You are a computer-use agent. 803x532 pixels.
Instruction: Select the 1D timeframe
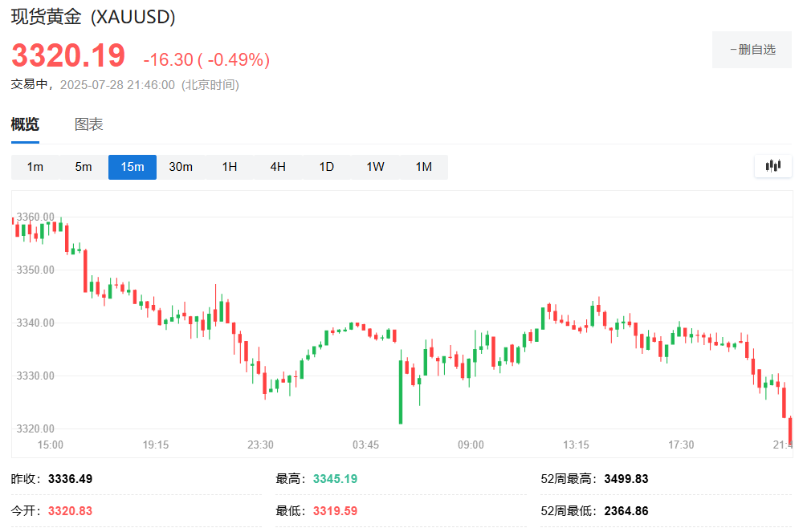point(327,167)
